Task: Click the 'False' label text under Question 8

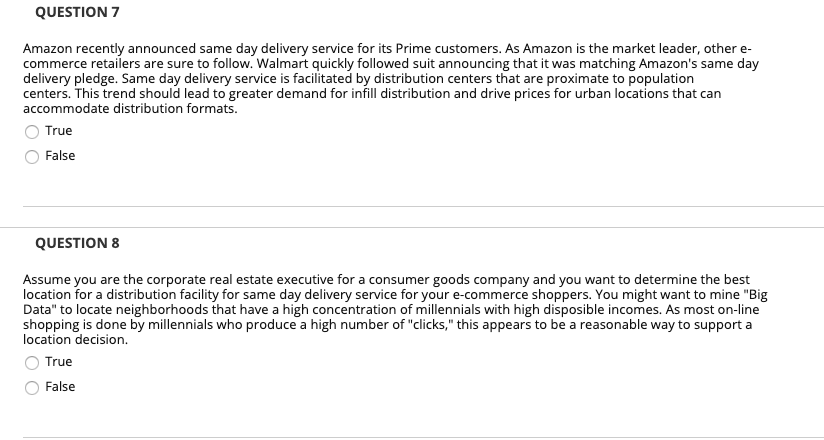Action: (60, 387)
